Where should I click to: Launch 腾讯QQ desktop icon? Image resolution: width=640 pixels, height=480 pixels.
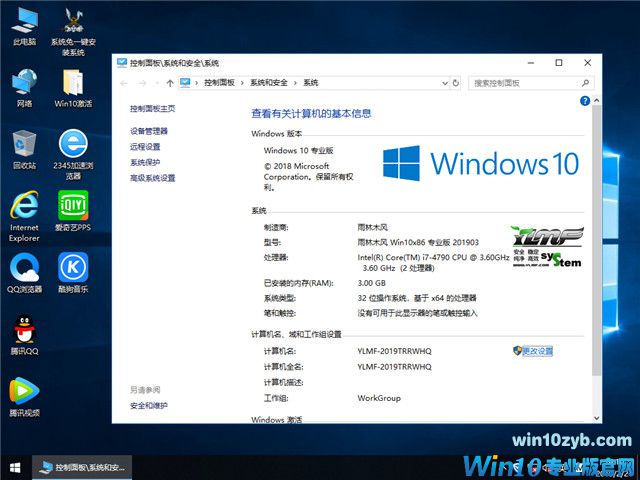coord(24,335)
